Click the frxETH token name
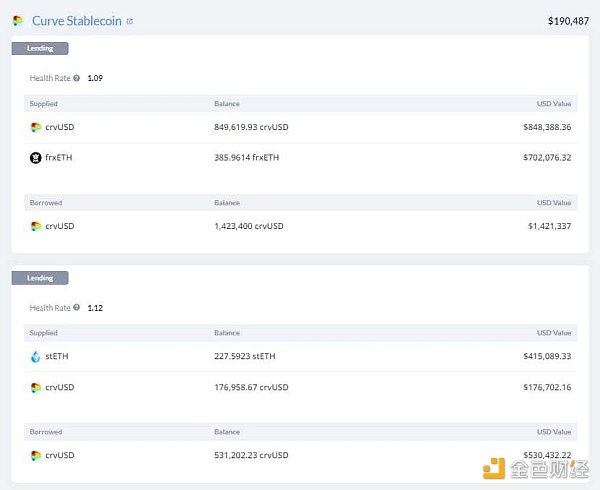 pos(61,157)
